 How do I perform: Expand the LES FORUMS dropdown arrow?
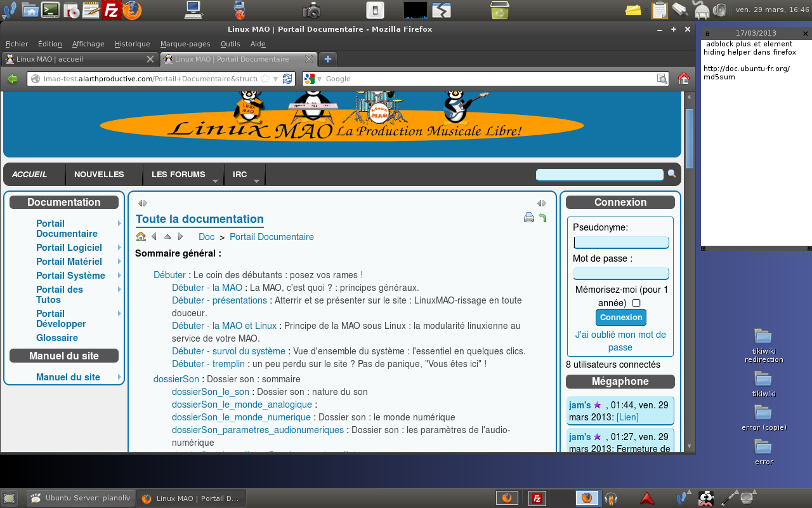click(x=215, y=181)
